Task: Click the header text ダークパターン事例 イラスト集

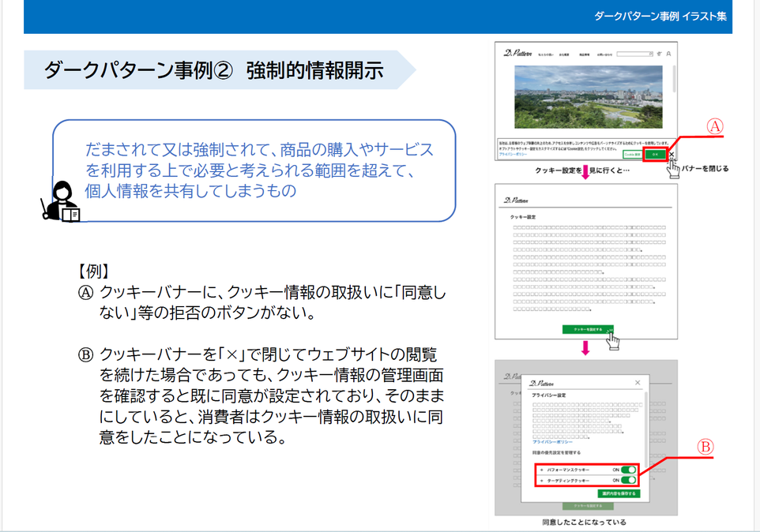Action: click(x=660, y=16)
